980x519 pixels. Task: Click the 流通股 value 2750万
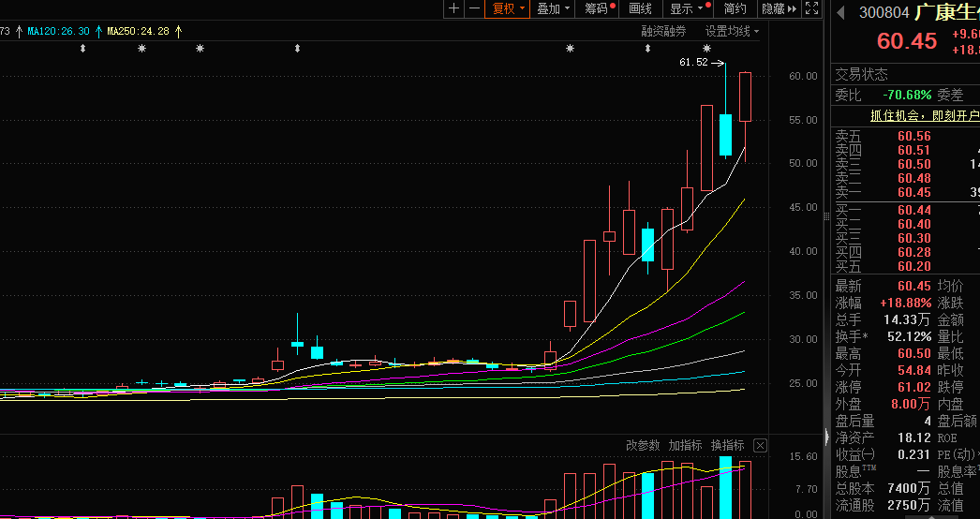click(x=910, y=505)
